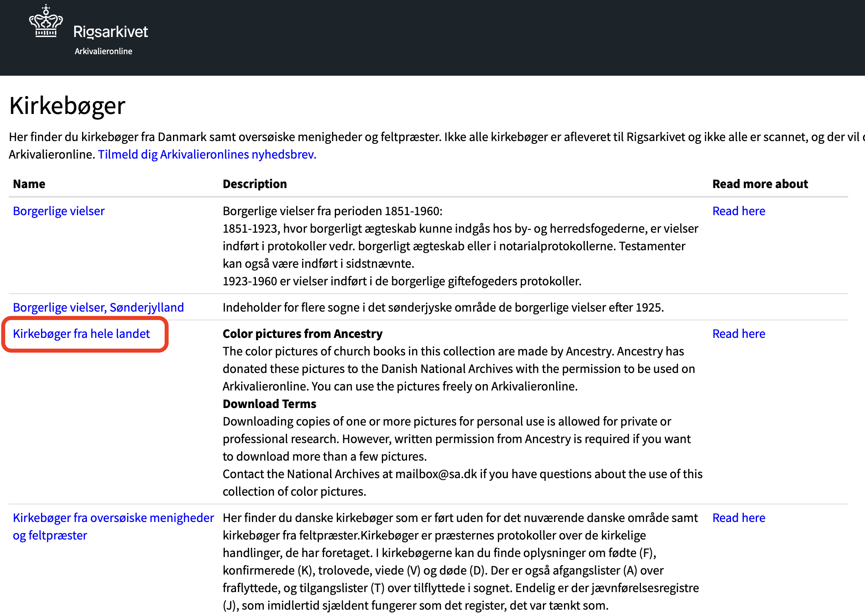
Task: Open Borgerlige vielser collection
Action: (59, 211)
